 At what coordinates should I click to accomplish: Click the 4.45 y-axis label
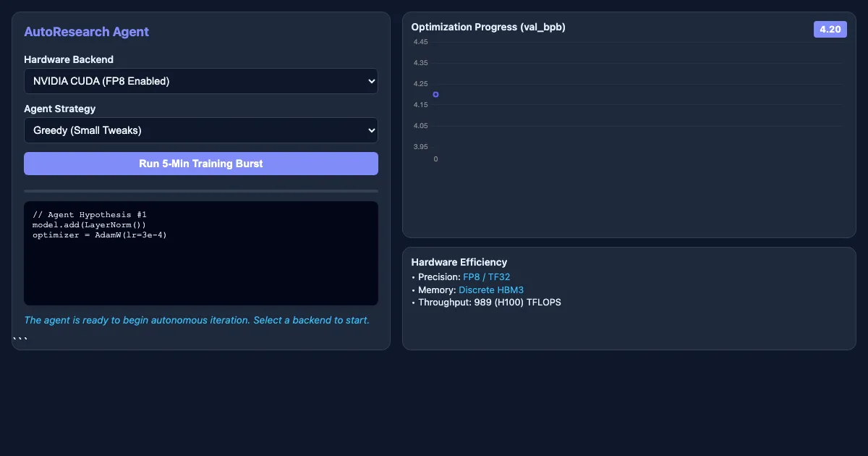(x=420, y=42)
